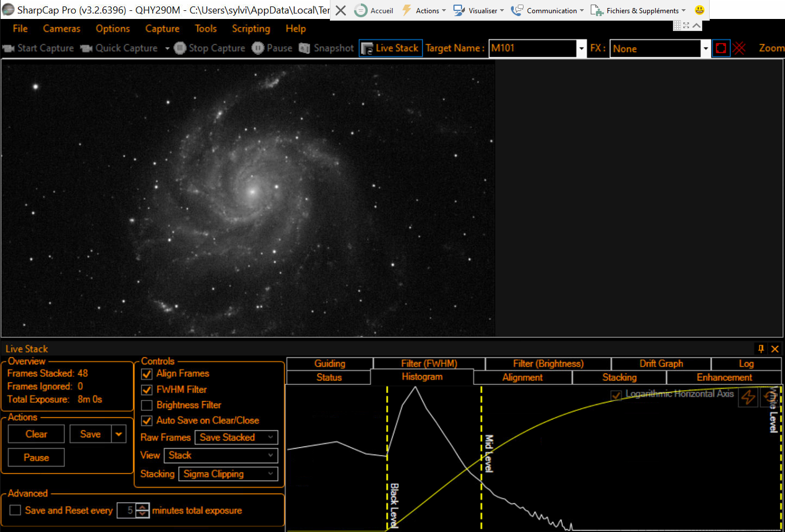Close the remote session with the X
785x532 pixels.
tap(341, 10)
